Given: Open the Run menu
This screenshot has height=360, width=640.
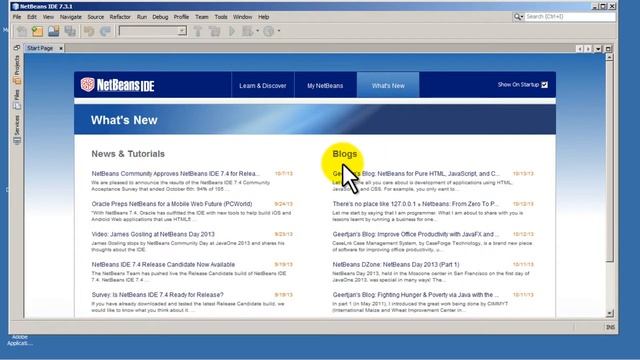Looking at the screenshot, I should click(142, 17).
